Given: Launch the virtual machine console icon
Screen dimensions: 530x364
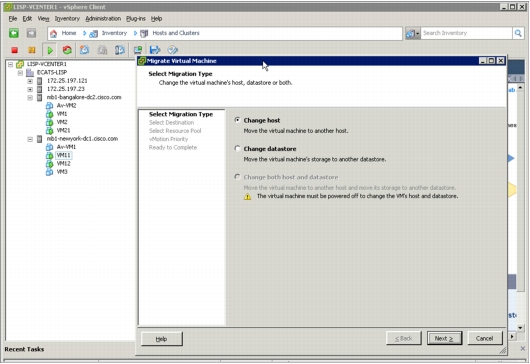Looking at the screenshot, I should pos(138,50).
